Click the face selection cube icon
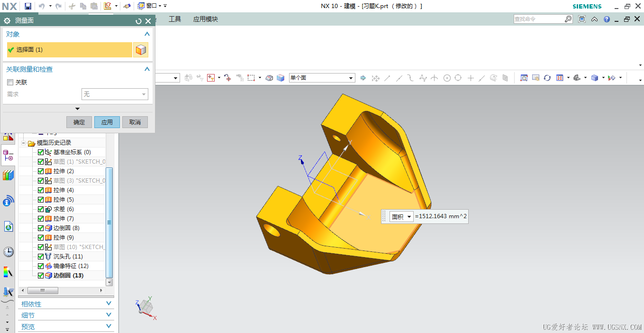 [141, 50]
